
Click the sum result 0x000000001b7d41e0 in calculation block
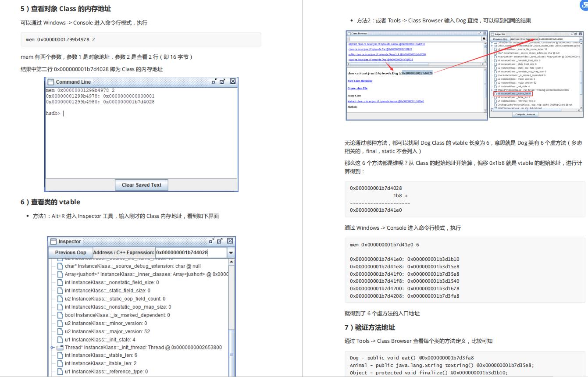pos(376,210)
